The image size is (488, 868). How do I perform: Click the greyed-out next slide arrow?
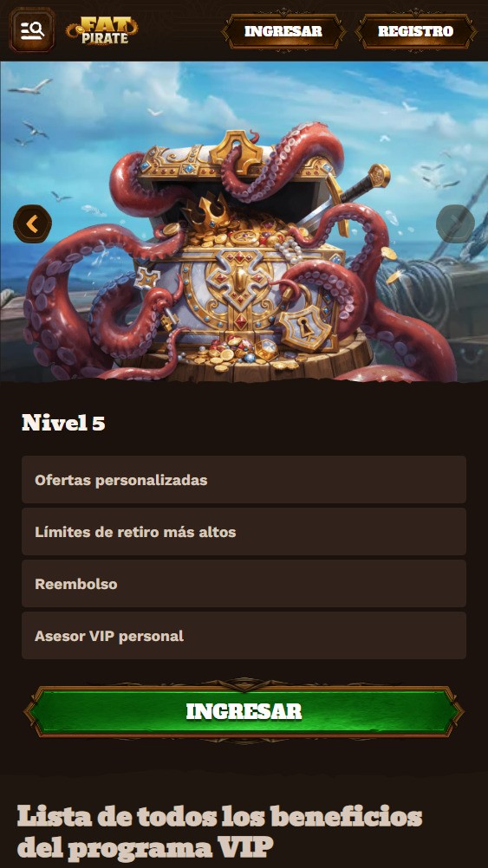tap(455, 223)
